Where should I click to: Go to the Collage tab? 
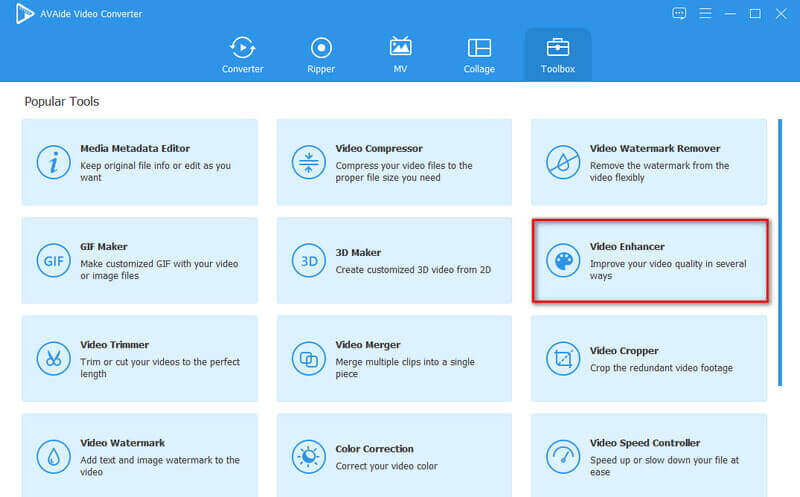(479, 55)
